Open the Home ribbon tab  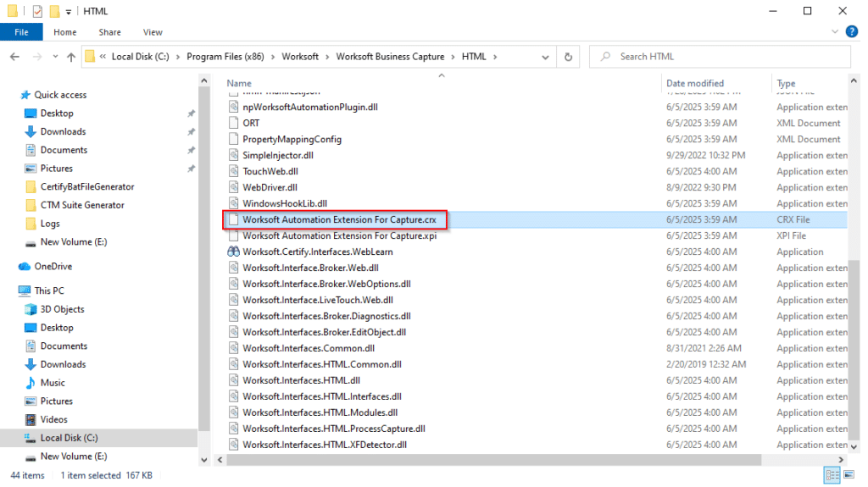click(64, 32)
